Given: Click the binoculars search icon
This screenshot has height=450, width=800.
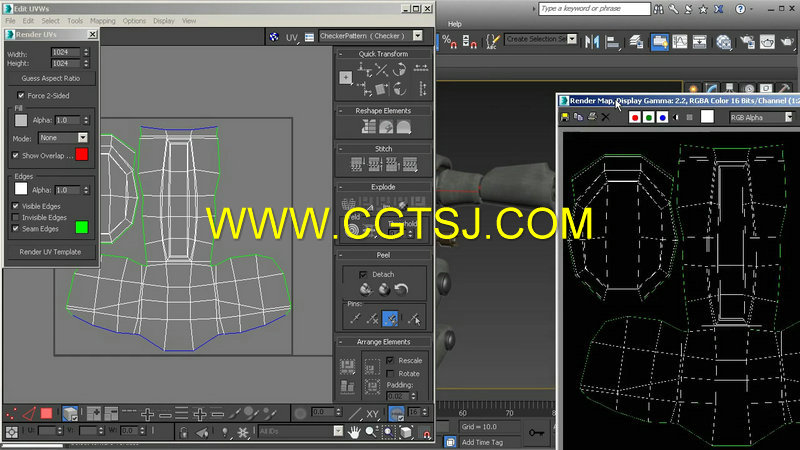Looking at the screenshot, I should [659, 9].
